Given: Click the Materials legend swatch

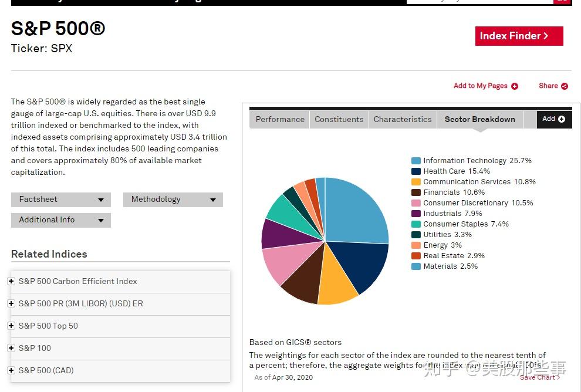Looking at the screenshot, I should click(416, 266).
